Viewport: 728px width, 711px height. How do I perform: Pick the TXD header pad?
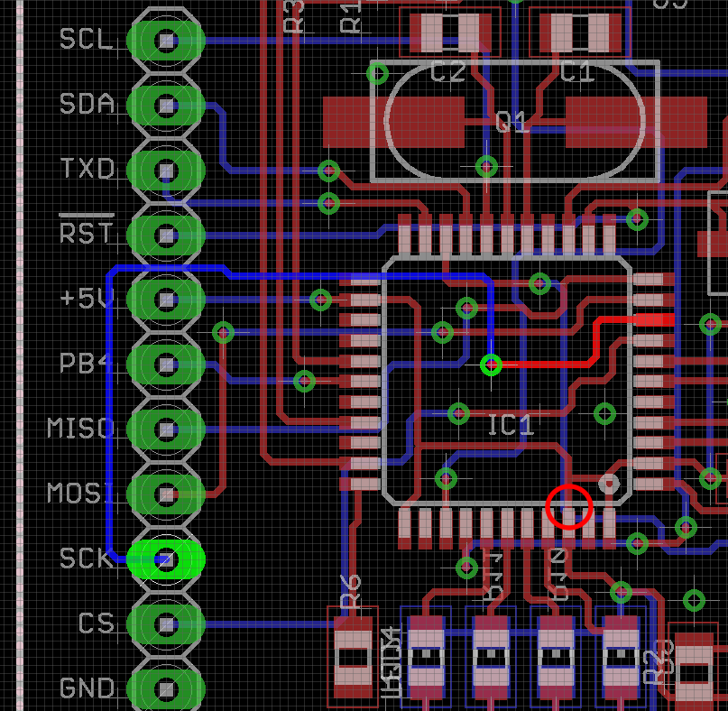(x=166, y=171)
